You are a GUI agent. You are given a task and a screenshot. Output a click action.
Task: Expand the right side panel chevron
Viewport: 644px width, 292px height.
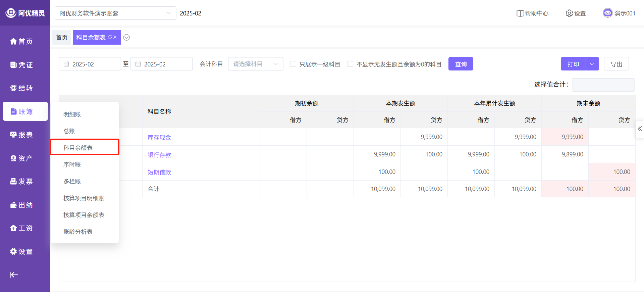click(640, 129)
